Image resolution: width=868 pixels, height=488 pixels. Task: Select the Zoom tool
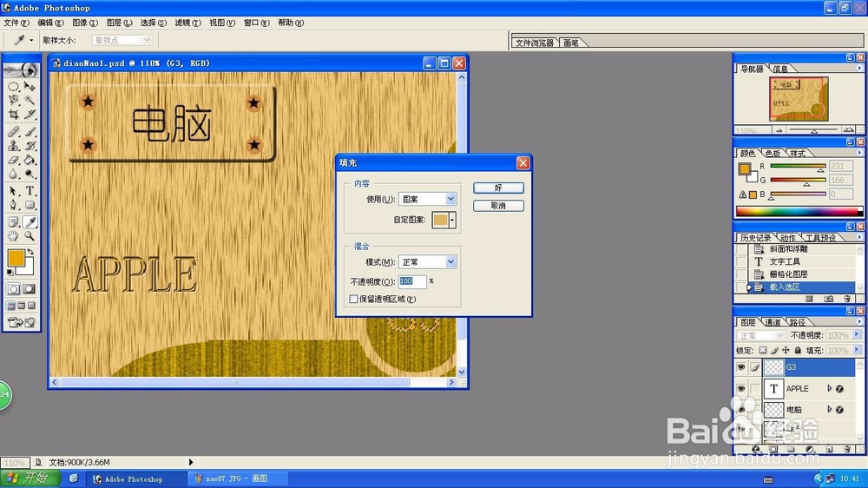coord(30,236)
